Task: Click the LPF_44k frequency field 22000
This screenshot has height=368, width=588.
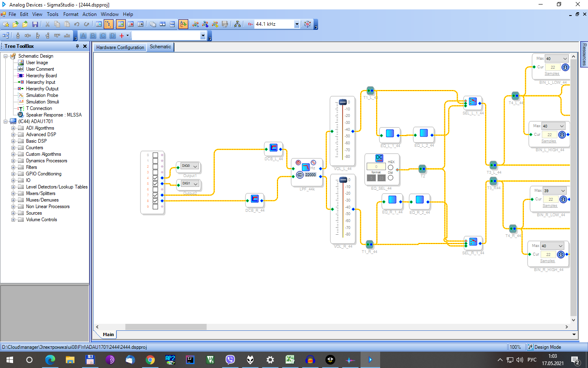Action: pyautogui.click(x=310, y=175)
